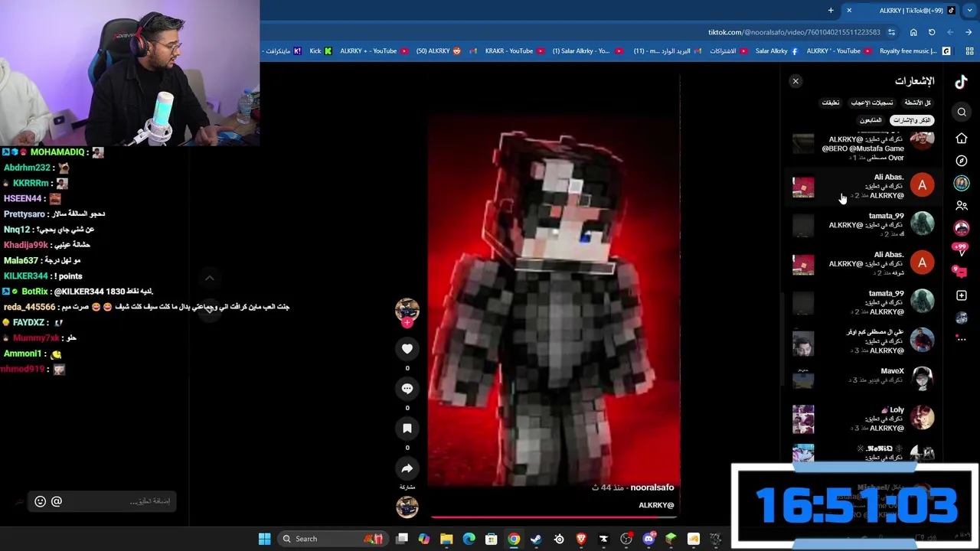The width and height of the screenshot is (980, 551).
Task: Open site settings icon in address bar
Action: click(x=891, y=32)
